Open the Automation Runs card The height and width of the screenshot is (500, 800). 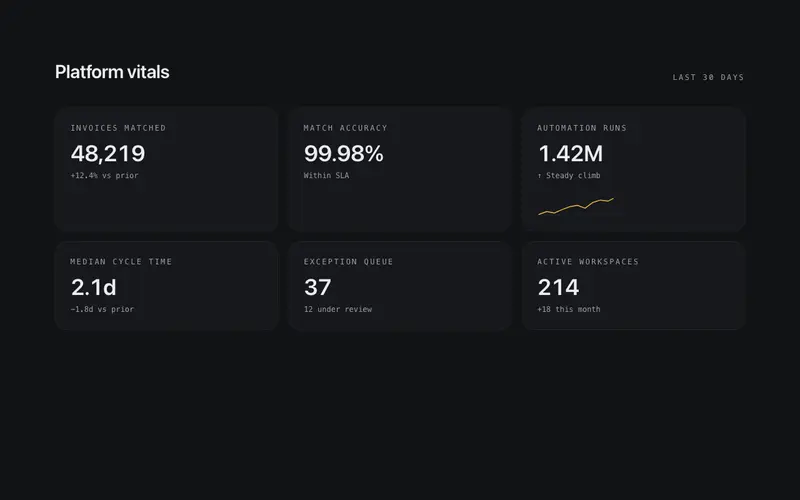(x=633, y=169)
